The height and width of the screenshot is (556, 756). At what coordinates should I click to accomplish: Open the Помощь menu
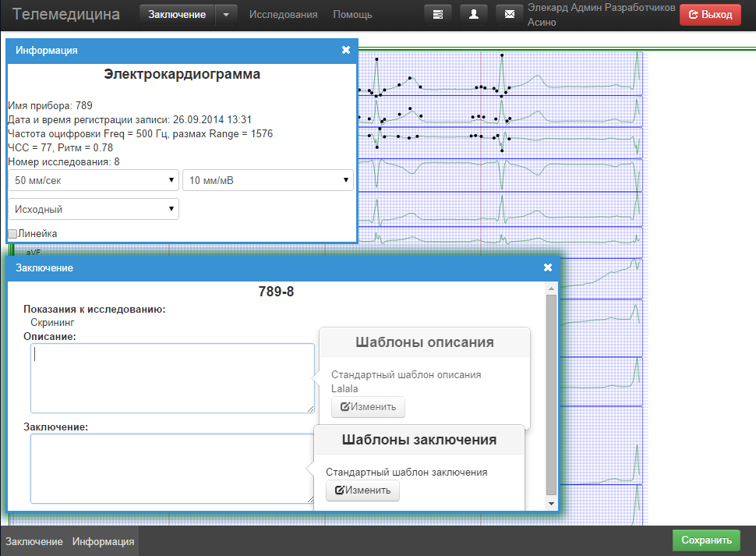352,15
